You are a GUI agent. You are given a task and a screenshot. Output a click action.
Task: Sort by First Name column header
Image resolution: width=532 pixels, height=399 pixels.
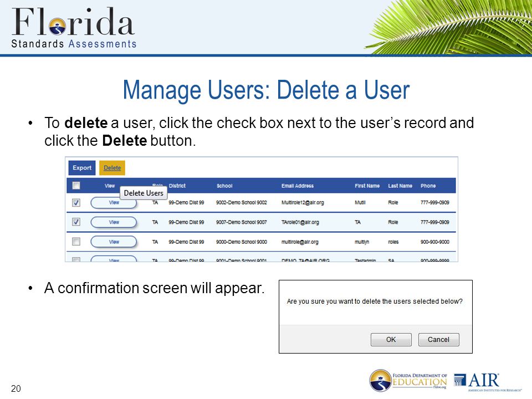tap(367, 186)
